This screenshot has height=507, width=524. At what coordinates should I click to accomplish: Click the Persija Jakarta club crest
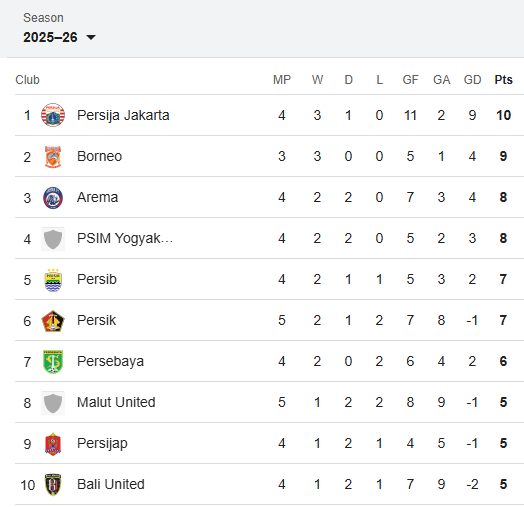click(x=53, y=115)
